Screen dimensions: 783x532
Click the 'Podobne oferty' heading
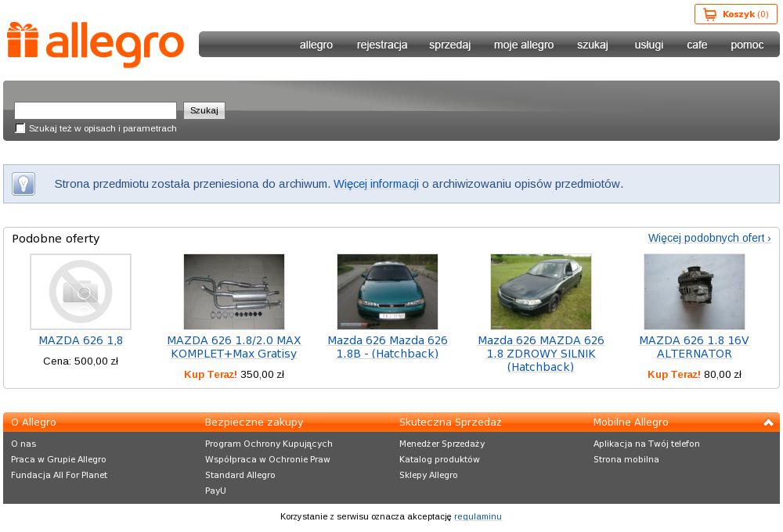56,239
